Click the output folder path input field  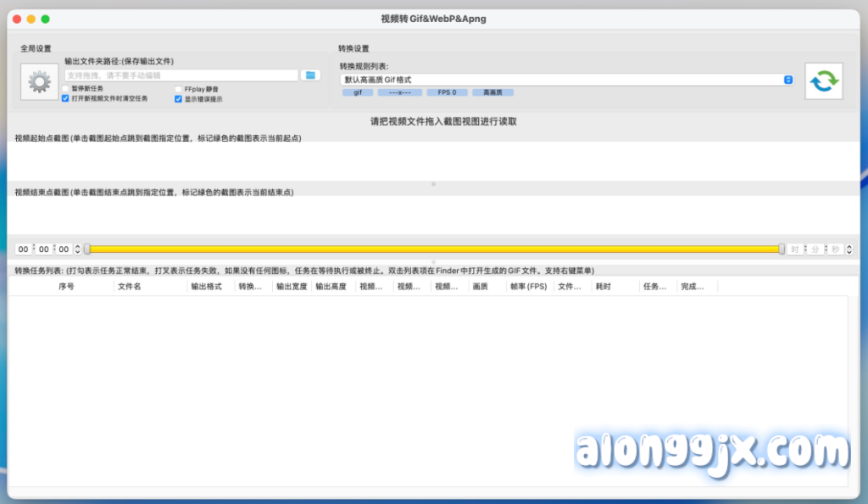pos(181,76)
